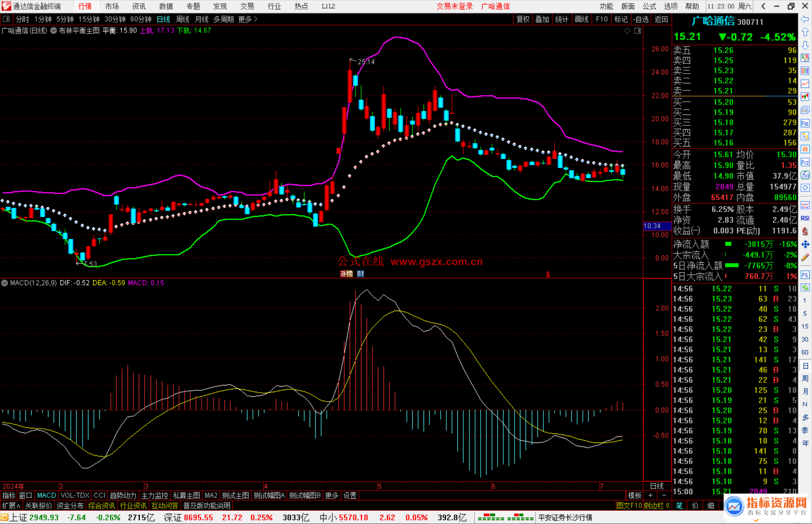Viewport: 812px width, 524px height.
Task: Click the FS sidebar icon
Action: (x=805, y=275)
